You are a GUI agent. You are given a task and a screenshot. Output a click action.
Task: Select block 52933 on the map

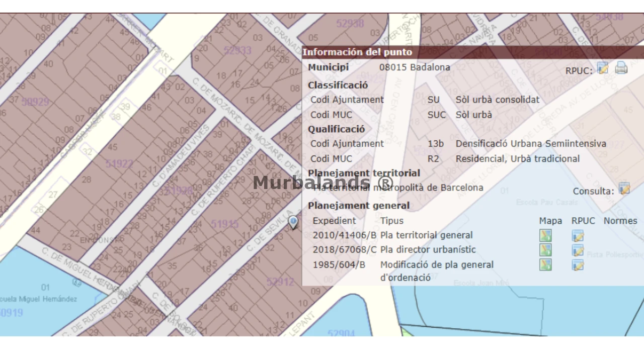tap(237, 51)
